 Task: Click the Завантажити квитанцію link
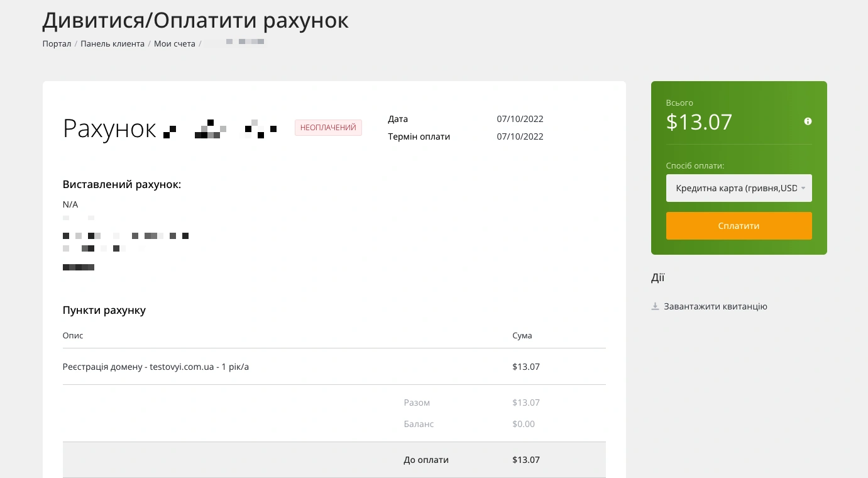point(715,306)
